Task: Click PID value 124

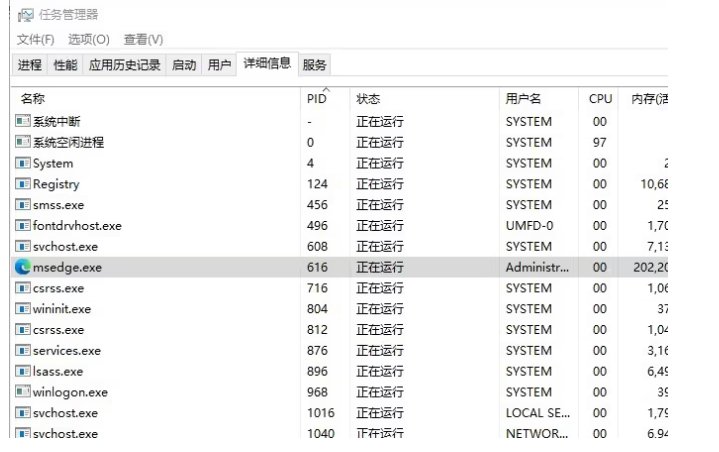Action: 317,184
